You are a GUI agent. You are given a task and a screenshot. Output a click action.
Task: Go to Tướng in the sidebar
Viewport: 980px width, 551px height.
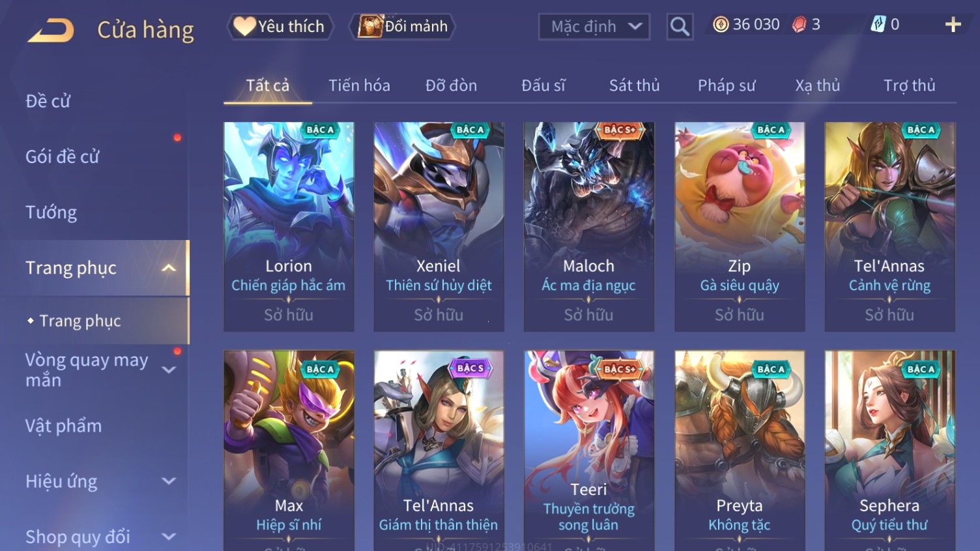[x=51, y=213]
